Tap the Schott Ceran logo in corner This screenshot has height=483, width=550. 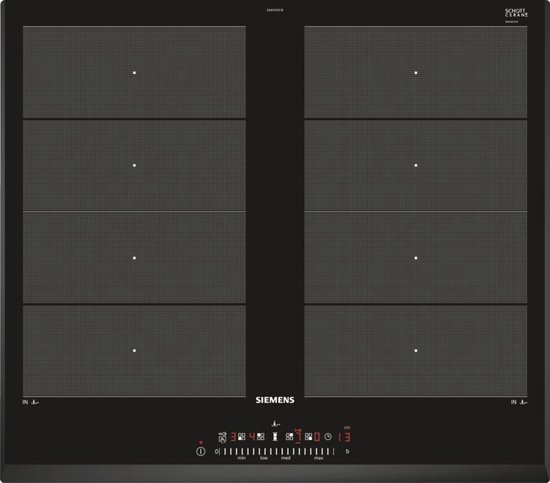pos(516,14)
